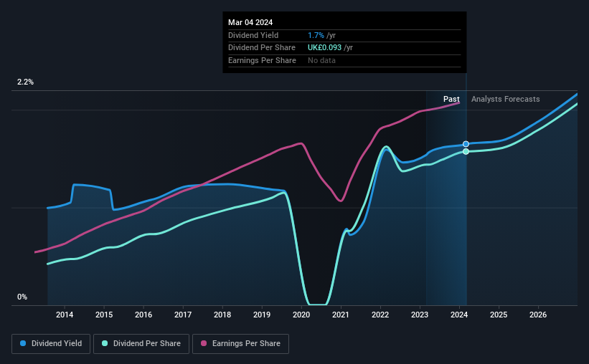The width and height of the screenshot is (589, 364).
Task: Click the No data earnings value
Action: tap(321, 60)
